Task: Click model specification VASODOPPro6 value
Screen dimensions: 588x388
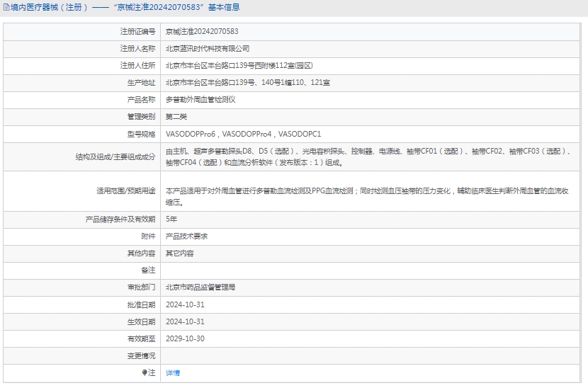Action: pos(191,134)
